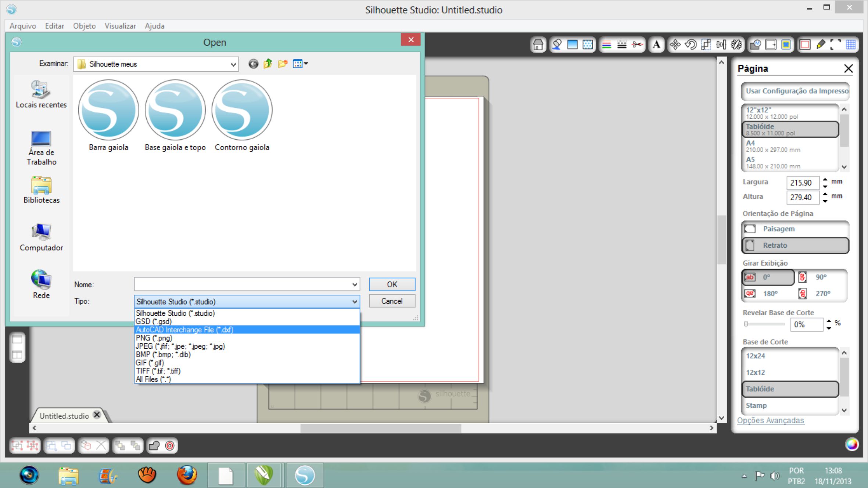Choose 12"x12" page size
The image size is (868, 488).
(x=790, y=113)
